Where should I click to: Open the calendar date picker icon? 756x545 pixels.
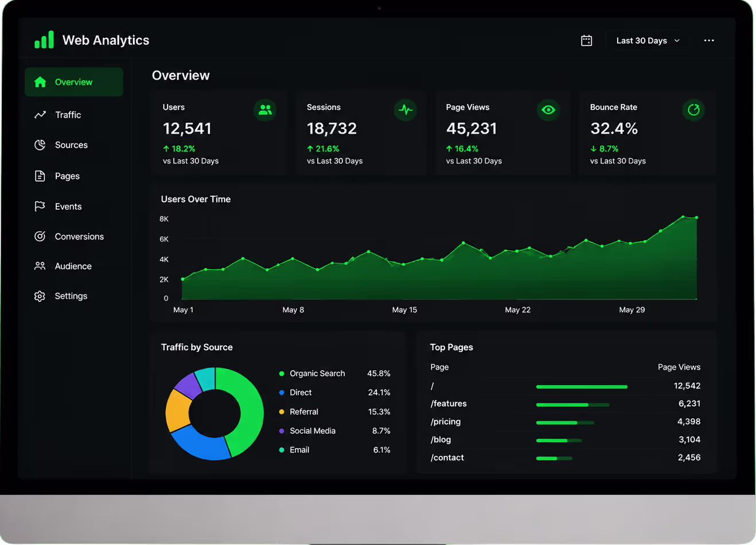coord(586,41)
